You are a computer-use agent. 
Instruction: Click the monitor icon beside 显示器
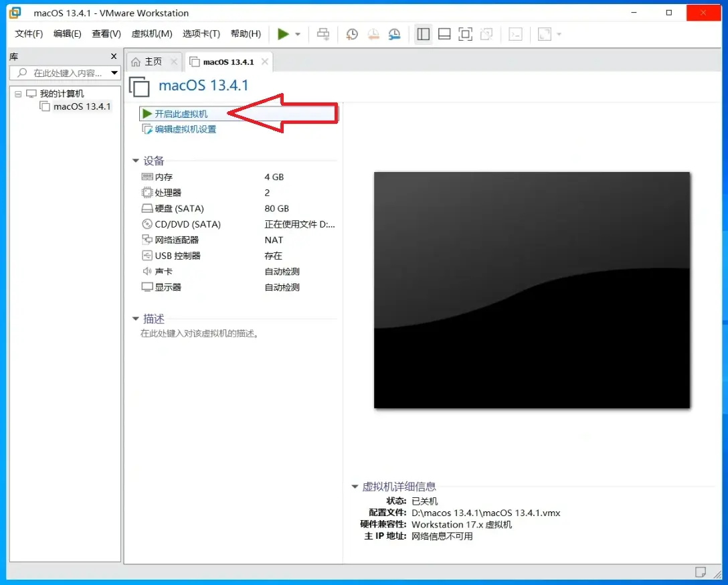(x=147, y=287)
